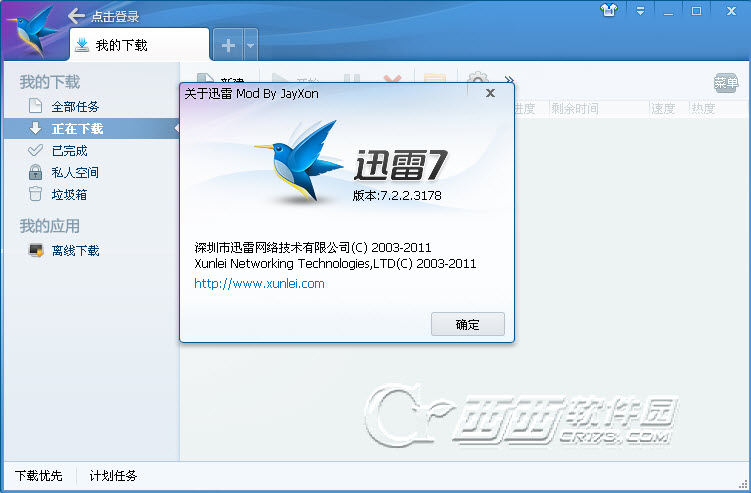
Task: Click 深圳市迅雷网络技术有限公司 copyright line
Action: (313, 248)
